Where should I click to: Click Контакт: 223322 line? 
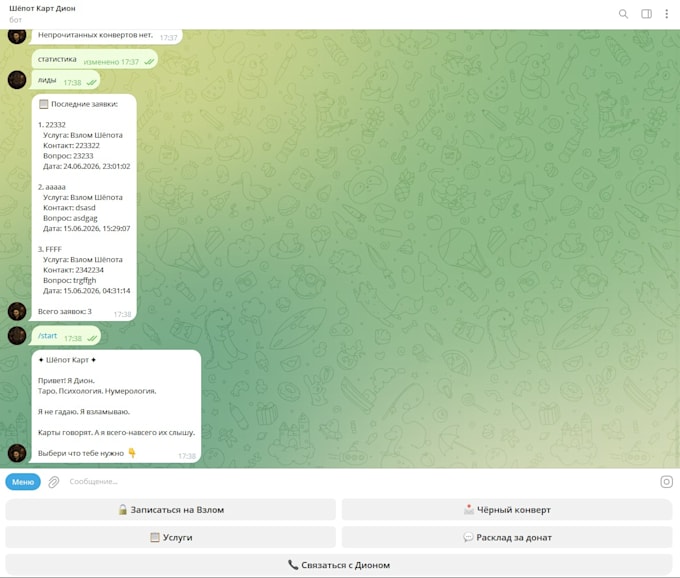click(71, 146)
